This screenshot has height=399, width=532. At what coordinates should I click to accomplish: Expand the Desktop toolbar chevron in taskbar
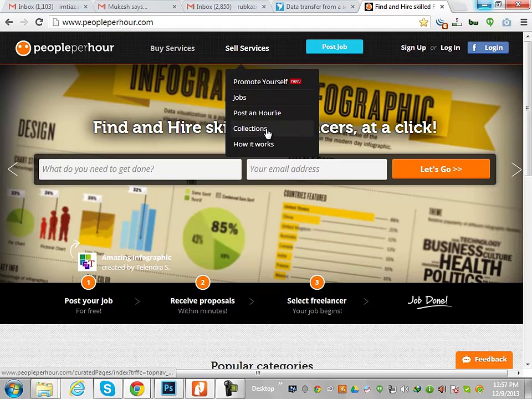coord(280,383)
